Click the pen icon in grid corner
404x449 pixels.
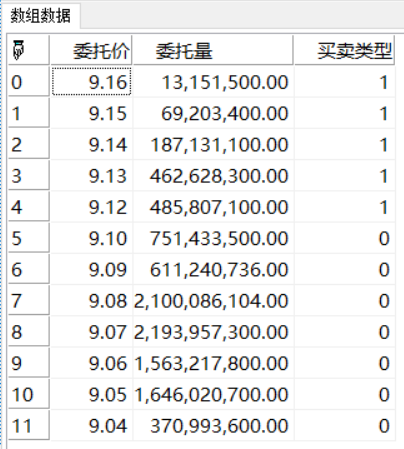point(19,50)
